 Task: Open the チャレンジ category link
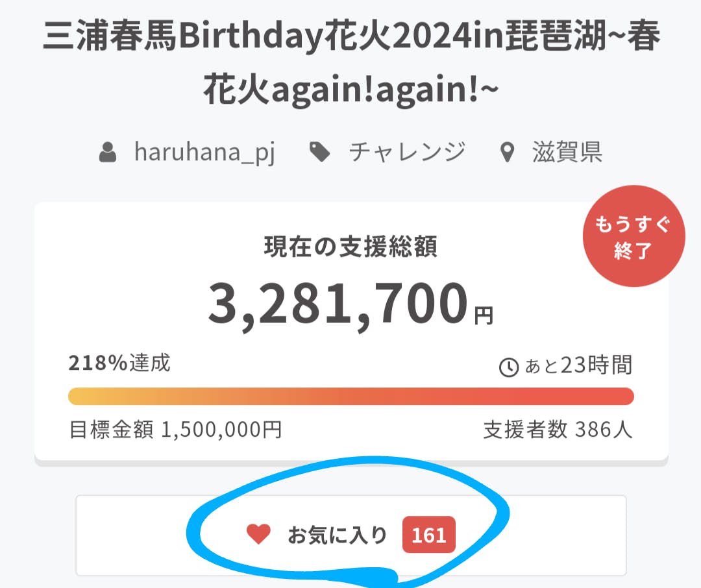point(407,153)
